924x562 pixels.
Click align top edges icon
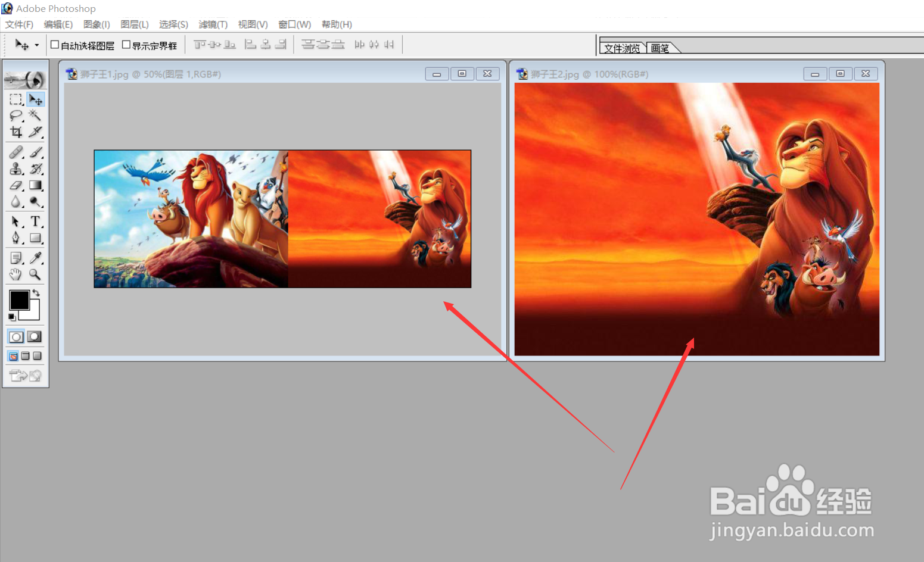(x=200, y=45)
